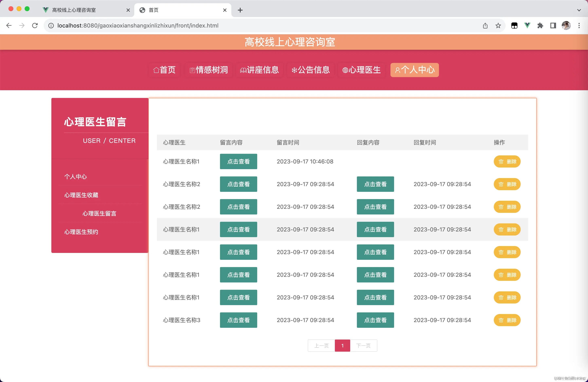Click the Vue devtools icon in browser toolbar
This screenshot has width=588, height=382.
click(x=527, y=25)
